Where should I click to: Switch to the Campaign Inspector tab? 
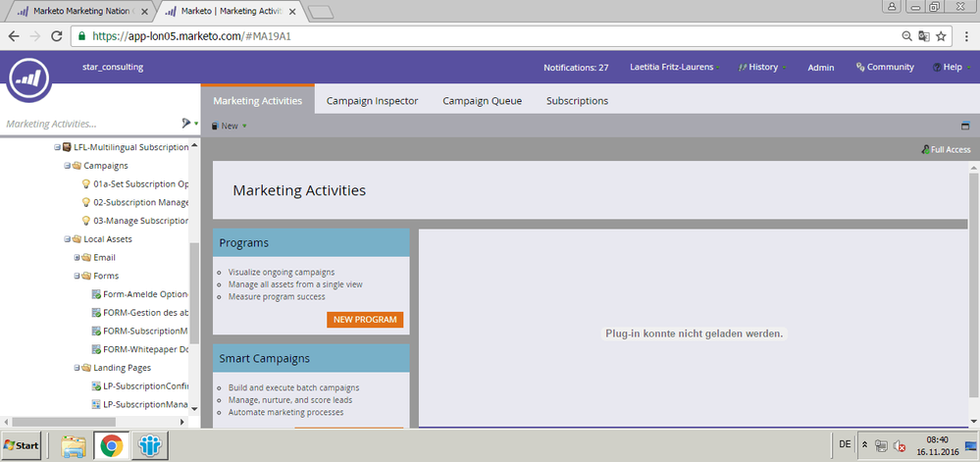click(372, 100)
